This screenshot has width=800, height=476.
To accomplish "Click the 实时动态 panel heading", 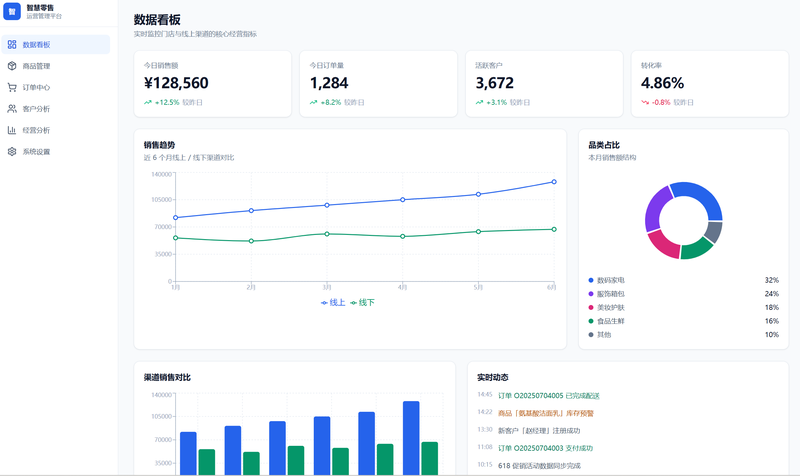I will pyautogui.click(x=493, y=378).
